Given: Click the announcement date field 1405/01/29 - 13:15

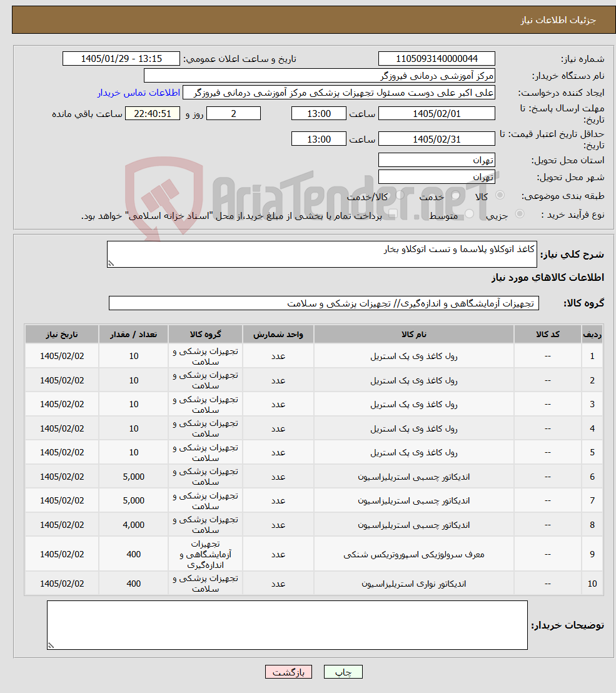Looking at the screenshot, I should (x=121, y=59).
